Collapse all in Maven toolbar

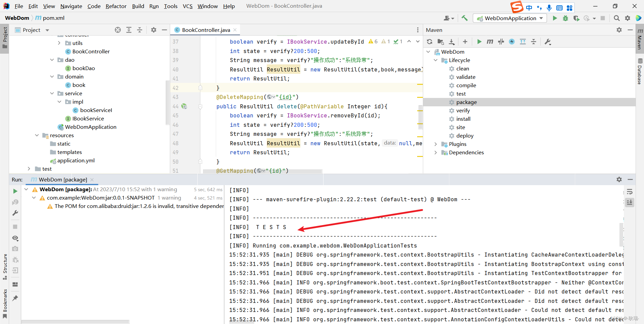(534, 42)
